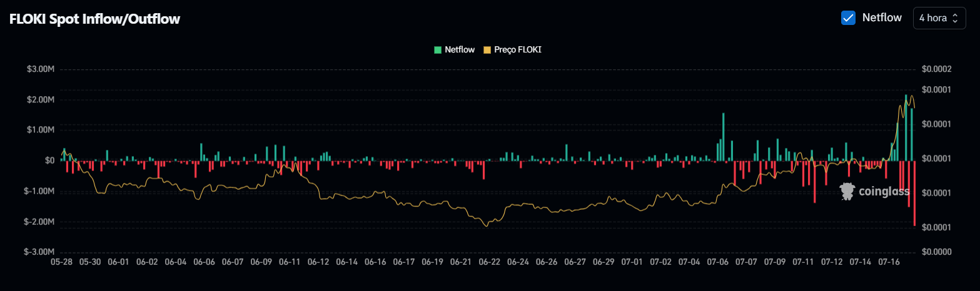Click the 07-11 date label
Image resolution: width=980 pixels, height=291 pixels.
[x=804, y=262]
